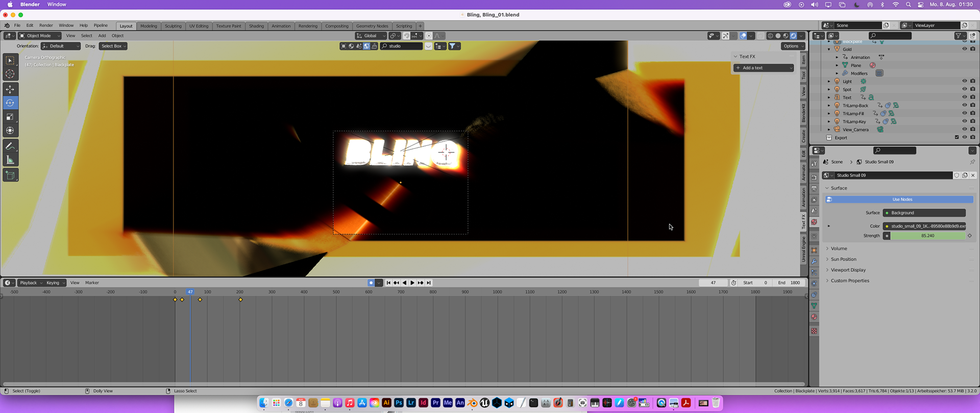Choose the Select Box tool icon

(x=10, y=61)
